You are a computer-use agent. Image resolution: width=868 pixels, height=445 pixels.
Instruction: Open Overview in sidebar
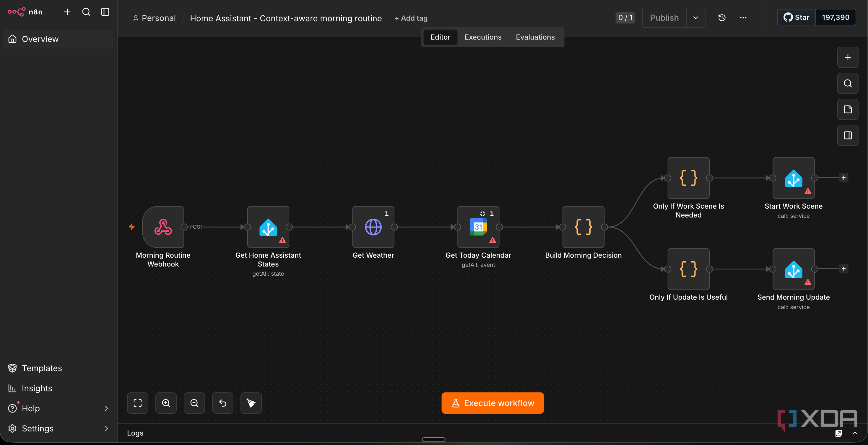click(x=58, y=39)
